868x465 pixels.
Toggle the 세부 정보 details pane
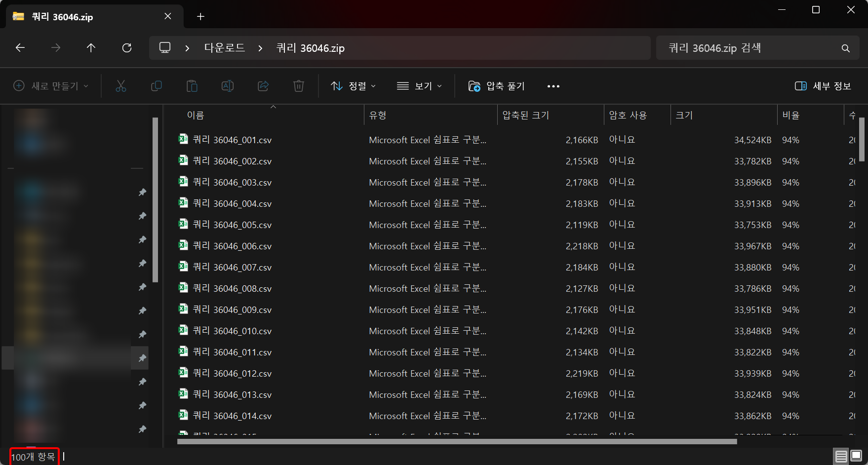[x=823, y=86]
